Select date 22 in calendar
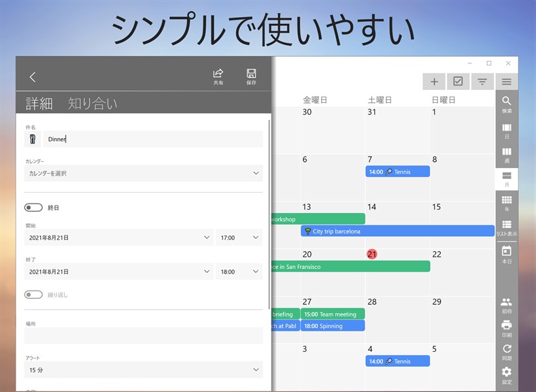Screen dimensions: 536x392 pos(437,255)
